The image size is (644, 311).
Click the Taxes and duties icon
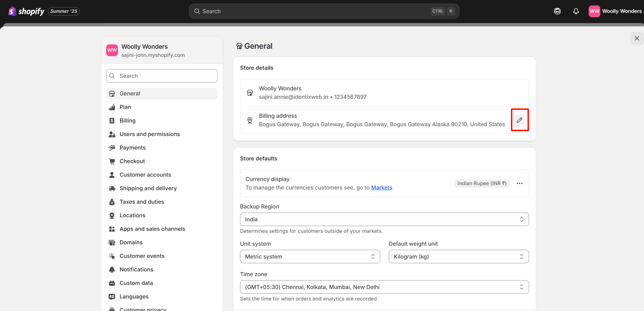[112, 202]
